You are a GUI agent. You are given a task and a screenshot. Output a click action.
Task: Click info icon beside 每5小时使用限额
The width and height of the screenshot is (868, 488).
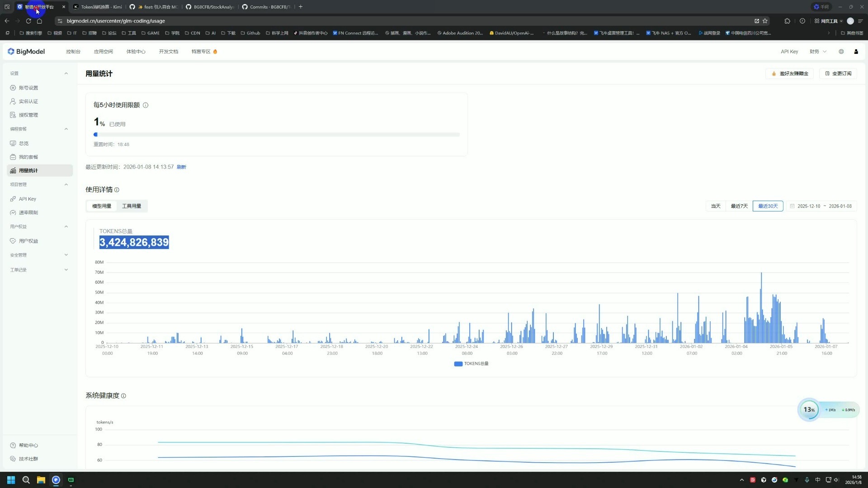146,105
